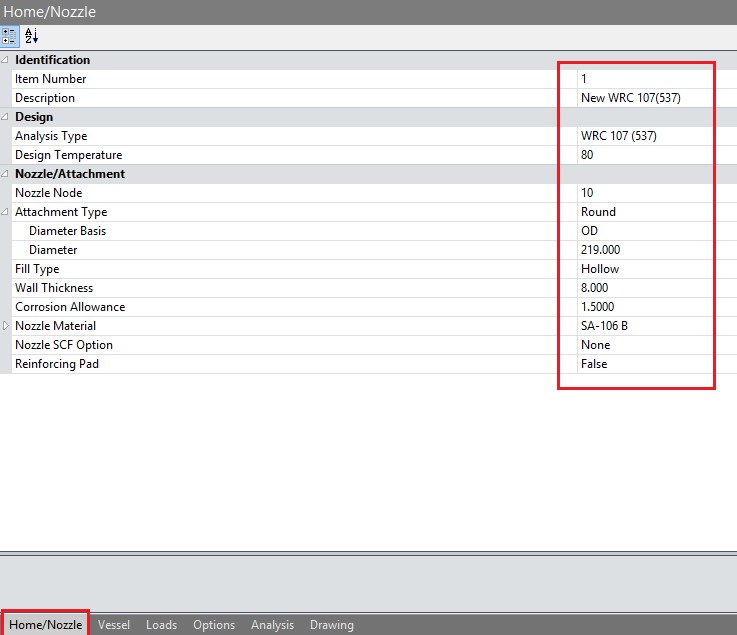
Task: Select the Reinforcing Pad label
Action: [x=57, y=364]
